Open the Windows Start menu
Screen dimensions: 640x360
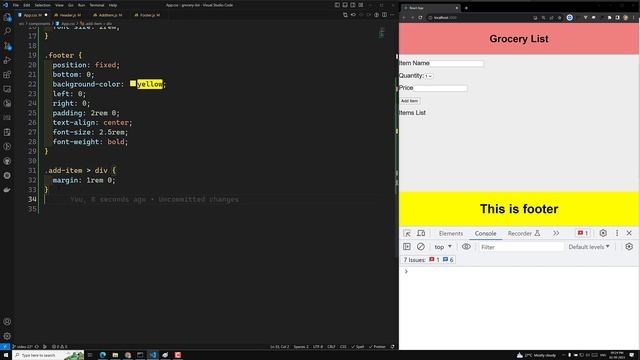pos(6,355)
